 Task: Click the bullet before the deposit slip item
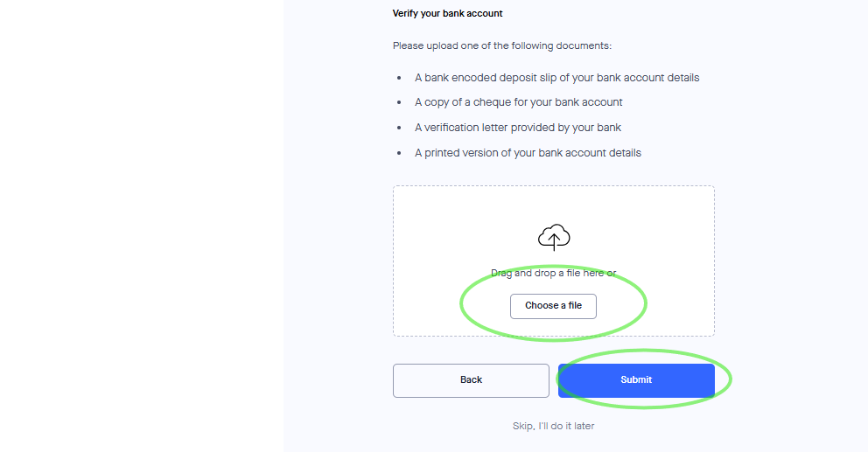[x=399, y=78]
